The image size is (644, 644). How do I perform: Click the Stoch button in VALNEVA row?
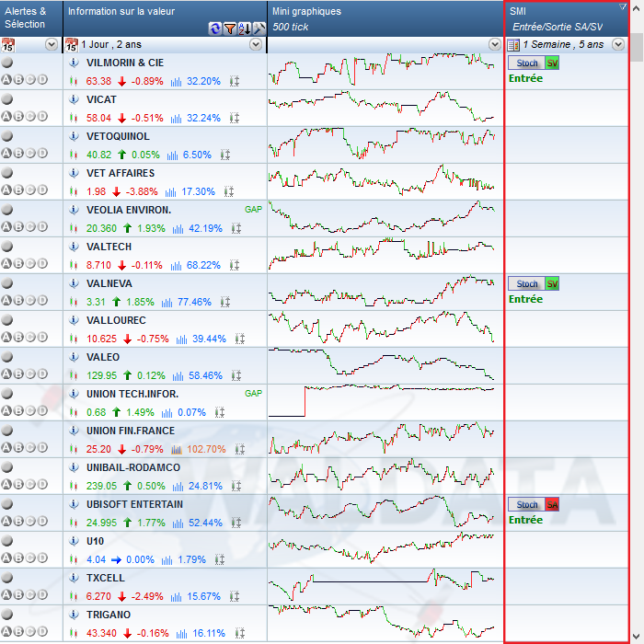click(x=526, y=283)
